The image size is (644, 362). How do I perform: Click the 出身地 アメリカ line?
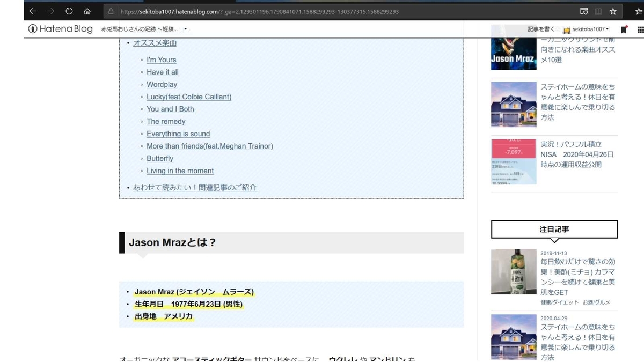click(x=164, y=316)
